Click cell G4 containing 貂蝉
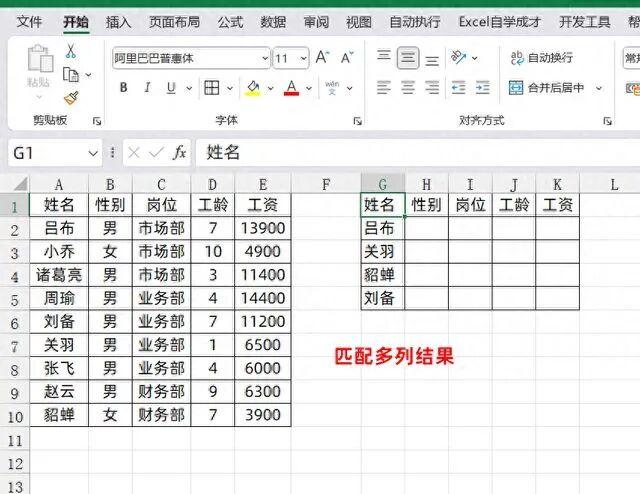640x494 pixels. tap(382, 275)
